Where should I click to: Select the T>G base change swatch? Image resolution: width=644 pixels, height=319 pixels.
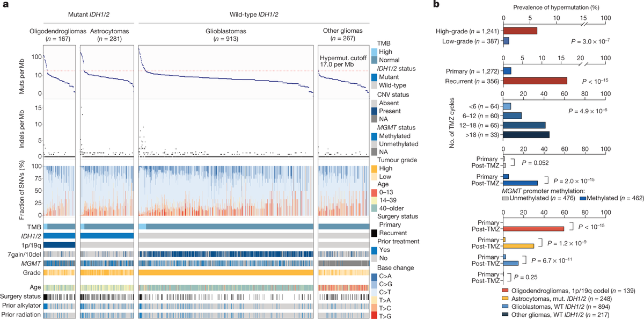374,315
